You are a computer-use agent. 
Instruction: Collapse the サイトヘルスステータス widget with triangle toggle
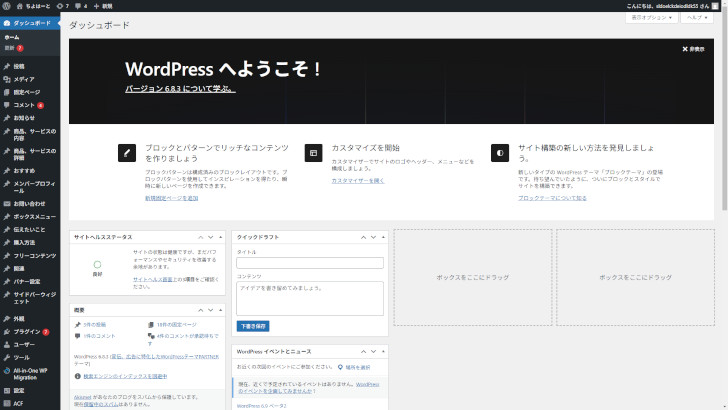point(221,237)
